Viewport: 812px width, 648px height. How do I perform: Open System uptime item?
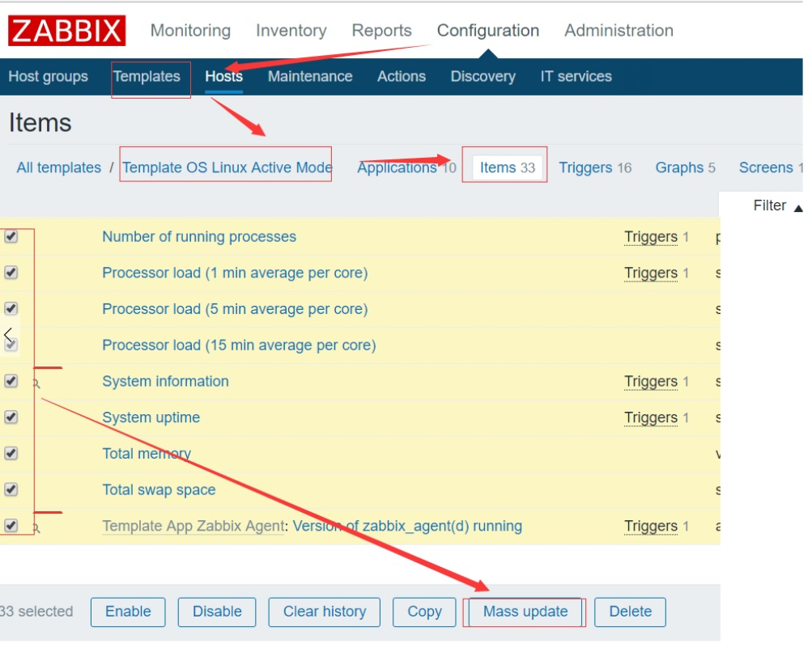(151, 417)
